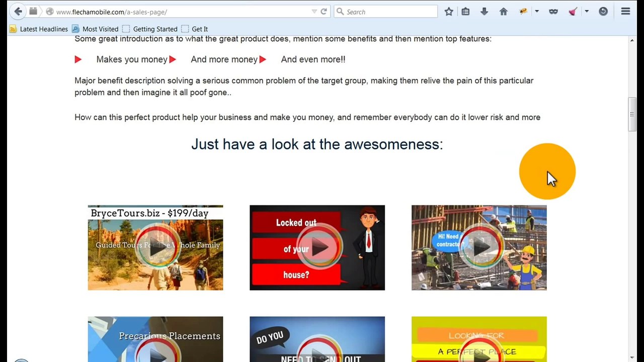644x362 pixels.
Task: Click the "And more money" bullet text
Action: pyautogui.click(x=224, y=59)
